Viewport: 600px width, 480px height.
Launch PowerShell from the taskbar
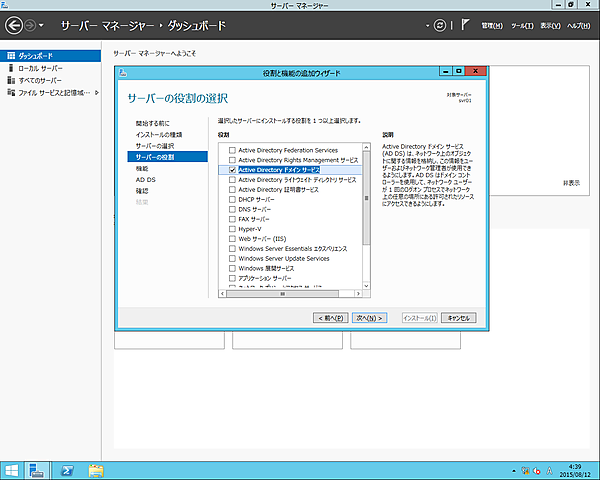pos(68,469)
